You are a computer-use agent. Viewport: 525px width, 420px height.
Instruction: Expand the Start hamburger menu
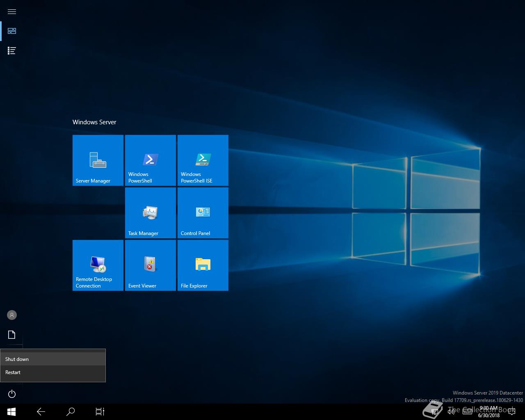pyautogui.click(x=12, y=11)
